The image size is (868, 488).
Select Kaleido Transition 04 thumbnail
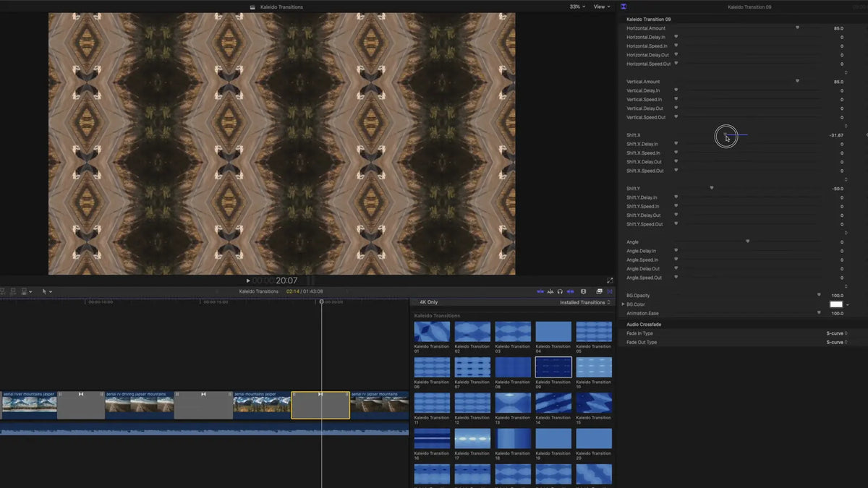(553, 332)
